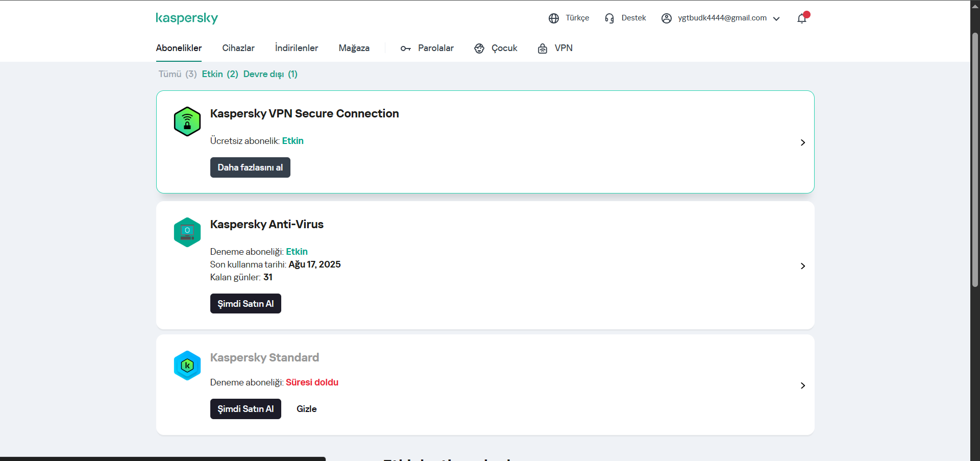Click the child face icon beside Çocuk
Viewport: 980px width, 461px height.
pyautogui.click(x=479, y=48)
